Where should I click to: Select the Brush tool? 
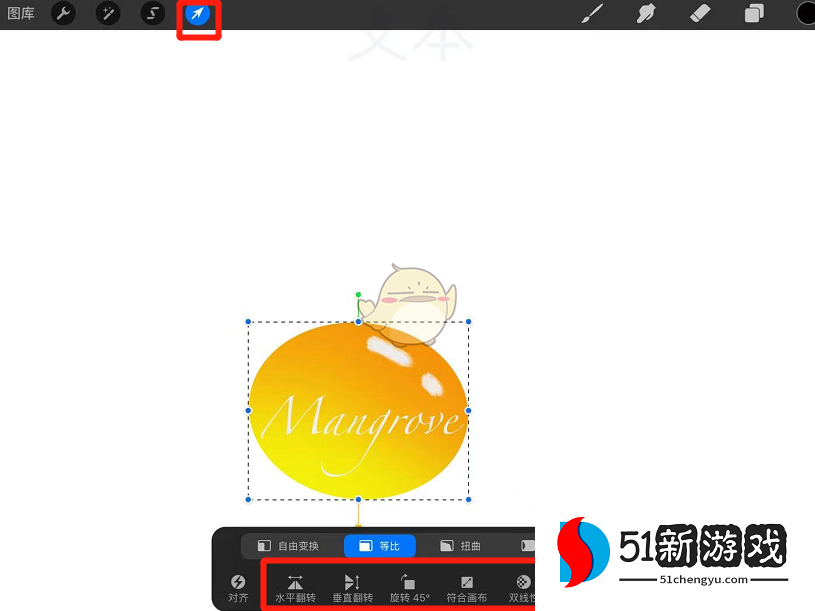591,14
